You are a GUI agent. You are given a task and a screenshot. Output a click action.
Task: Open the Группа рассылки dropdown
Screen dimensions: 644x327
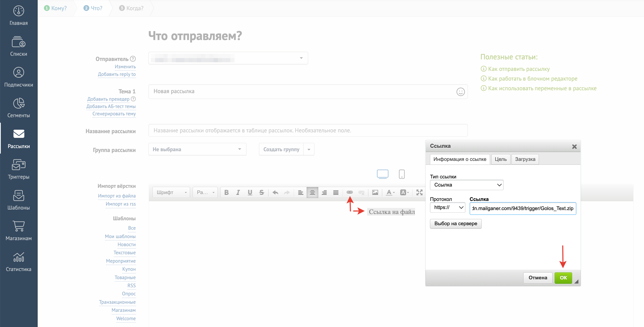(x=197, y=149)
